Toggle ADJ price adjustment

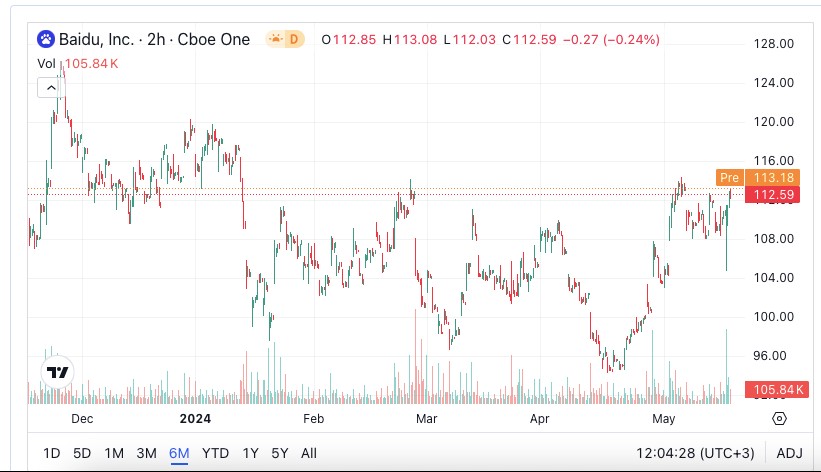tap(789, 453)
